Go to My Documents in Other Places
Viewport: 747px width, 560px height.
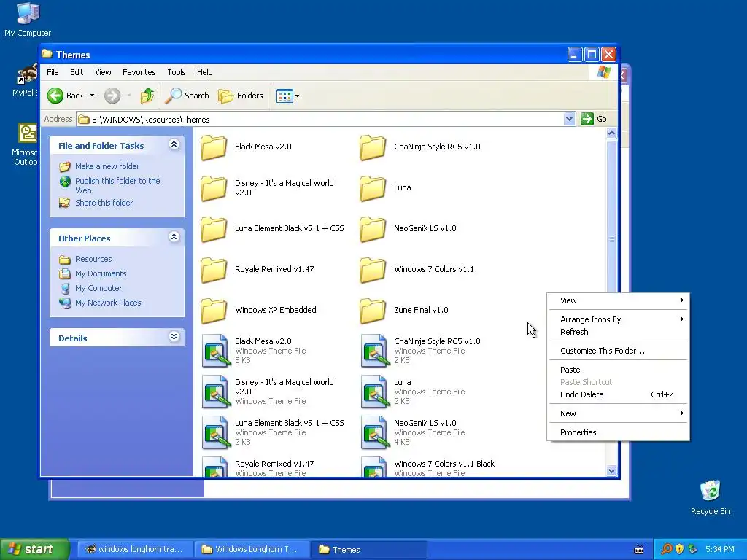pyautogui.click(x=101, y=274)
